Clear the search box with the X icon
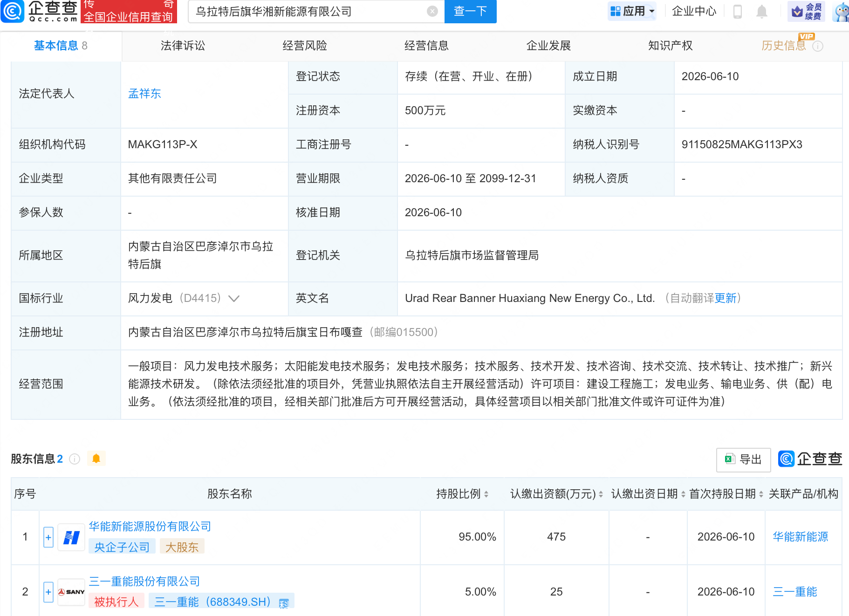 [x=432, y=11]
